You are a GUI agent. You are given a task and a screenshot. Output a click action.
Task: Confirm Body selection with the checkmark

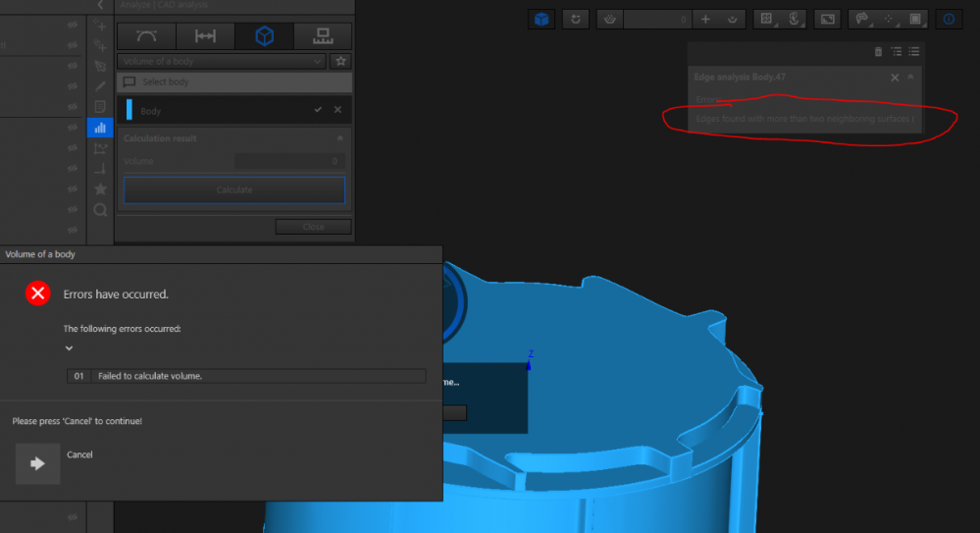tap(318, 110)
